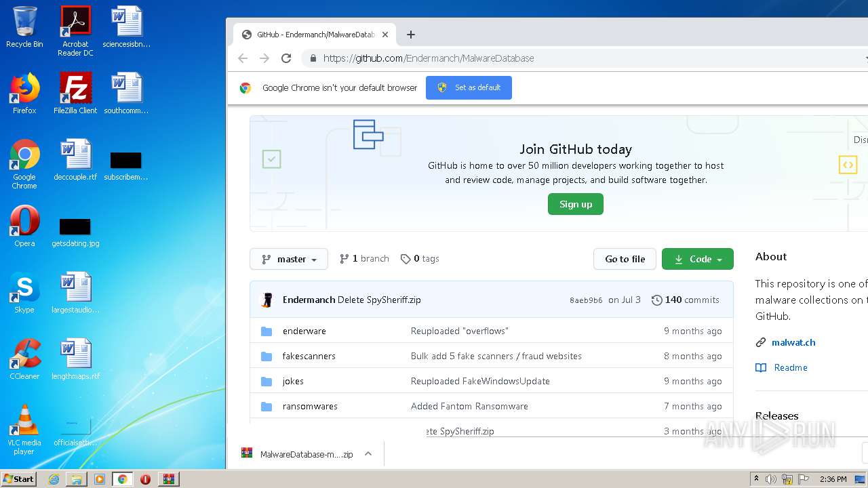Open the jokes folder
This screenshot has height=488, width=868.
coord(293,381)
